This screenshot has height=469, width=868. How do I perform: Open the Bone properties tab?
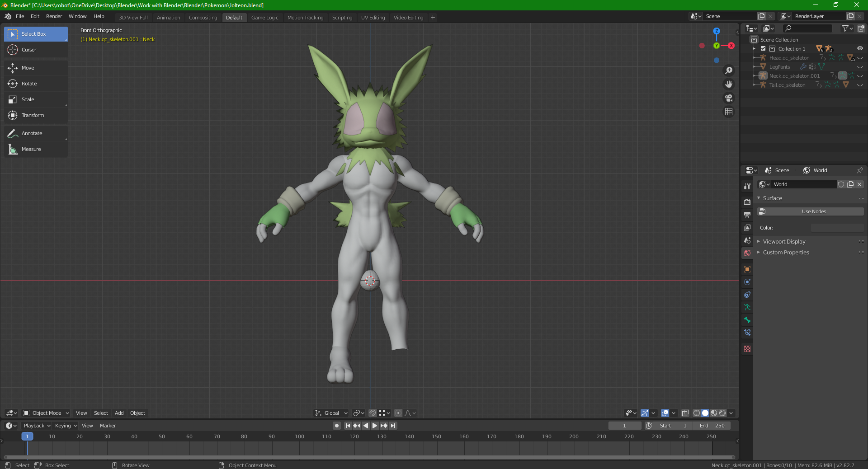[x=747, y=319]
